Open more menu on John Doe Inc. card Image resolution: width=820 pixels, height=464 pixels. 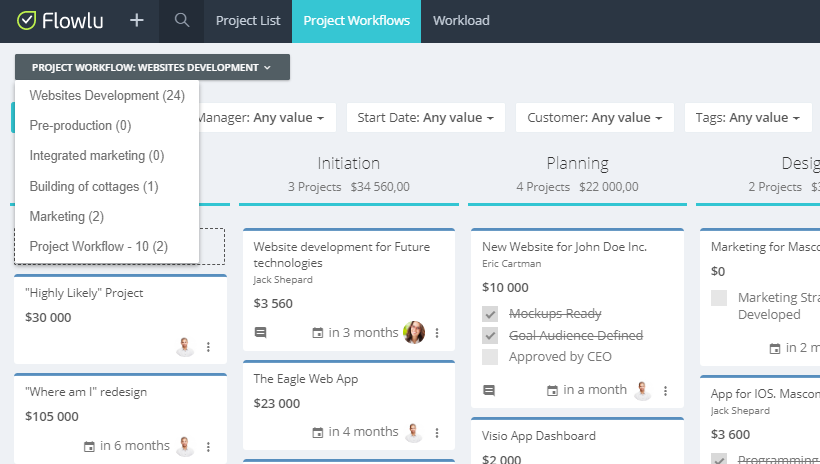(x=665, y=391)
